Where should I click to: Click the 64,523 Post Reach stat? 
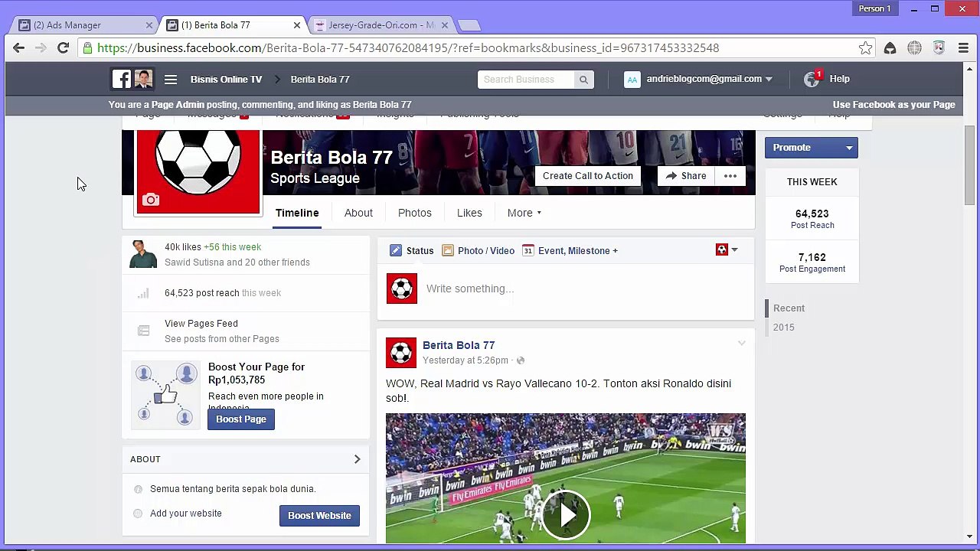tap(812, 219)
